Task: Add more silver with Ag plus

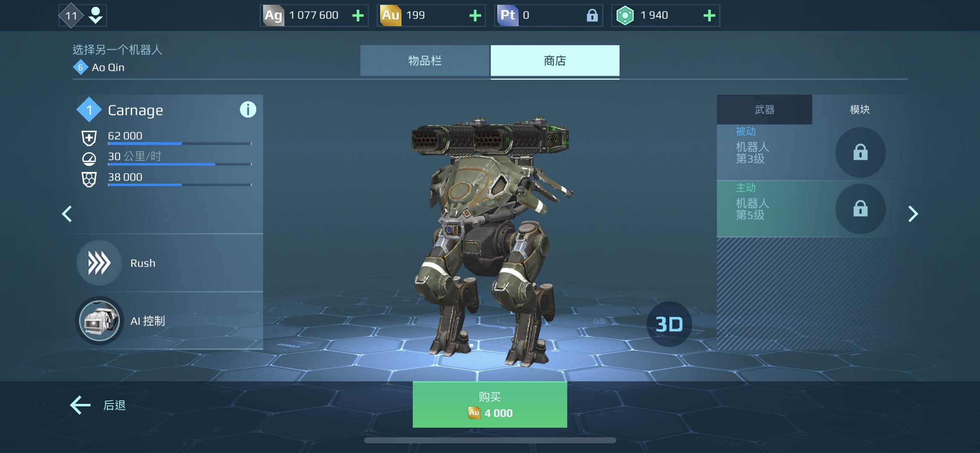Action: coord(358,16)
